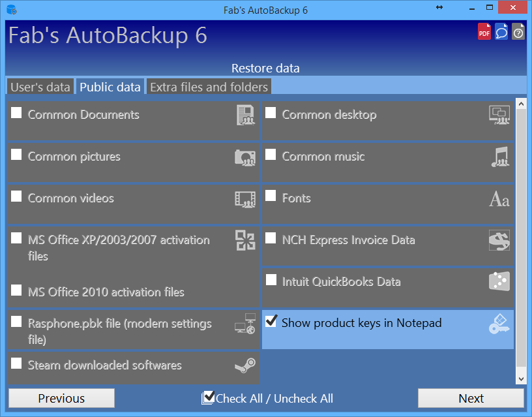Click the blue chat feedback icon

(x=501, y=31)
